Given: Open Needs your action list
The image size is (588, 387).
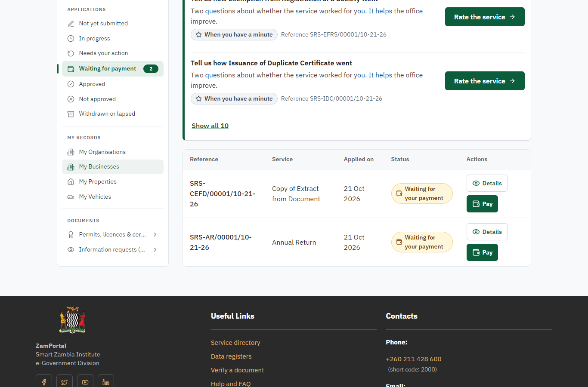Looking at the screenshot, I should point(113,53).
